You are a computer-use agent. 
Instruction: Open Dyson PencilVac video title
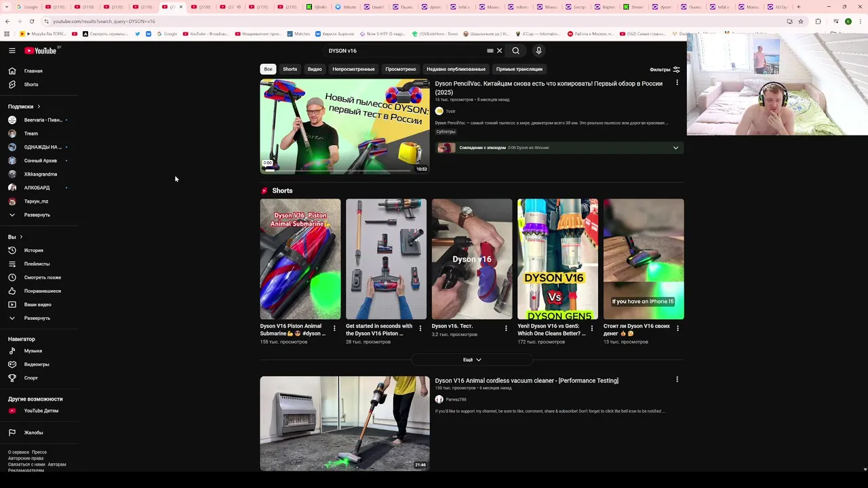pyautogui.click(x=549, y=87)
